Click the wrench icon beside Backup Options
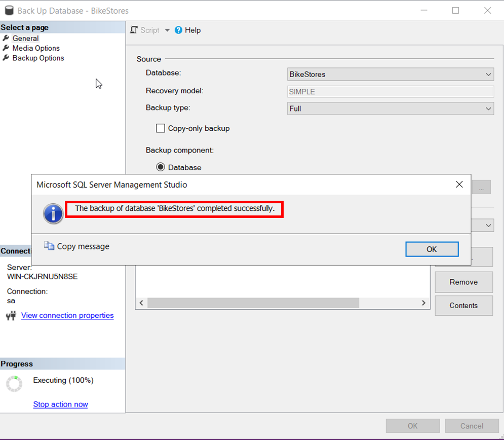This screenshot has width=504, height=440. click(x=6, y=58)
